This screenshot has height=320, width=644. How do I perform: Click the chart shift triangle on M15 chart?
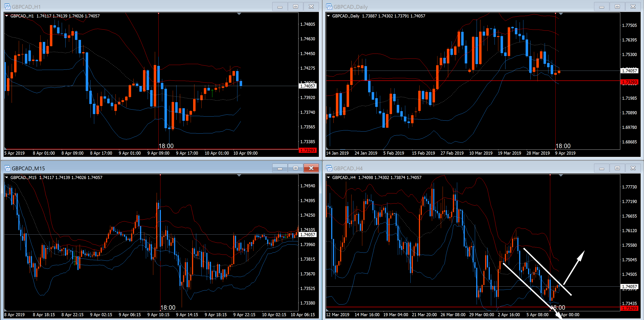pyautogui.click(x=239, y=175)
